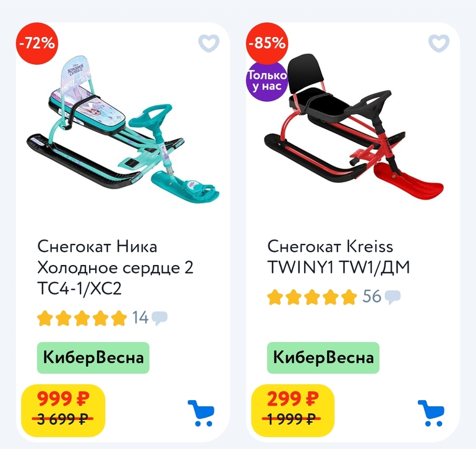The image size is (476, 449).
Task: Click left КиберВесна promo tag
Action: [x=93, y=358]
